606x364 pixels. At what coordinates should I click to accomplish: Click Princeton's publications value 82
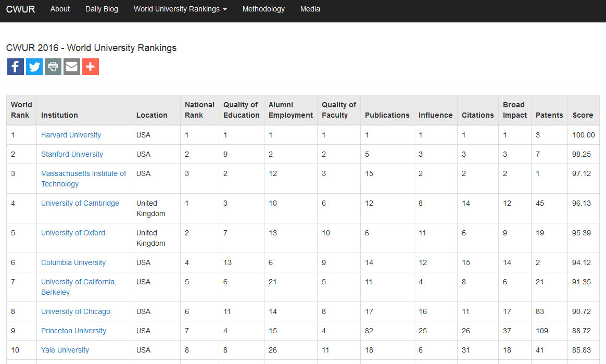pos(369,331)
